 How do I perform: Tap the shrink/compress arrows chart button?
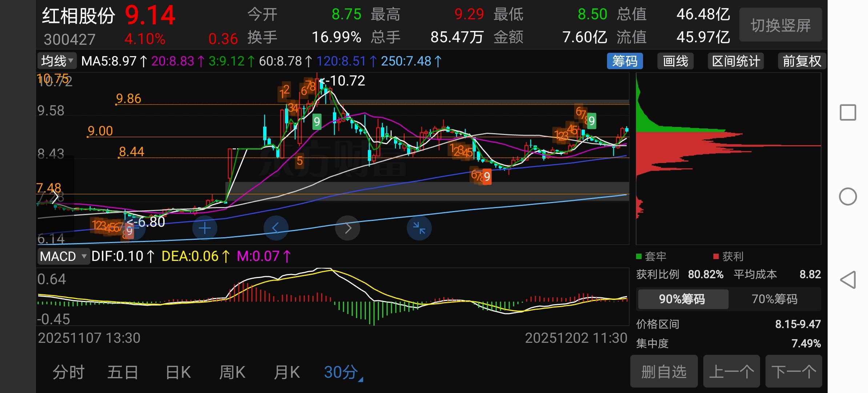click(x=419, y=228)
